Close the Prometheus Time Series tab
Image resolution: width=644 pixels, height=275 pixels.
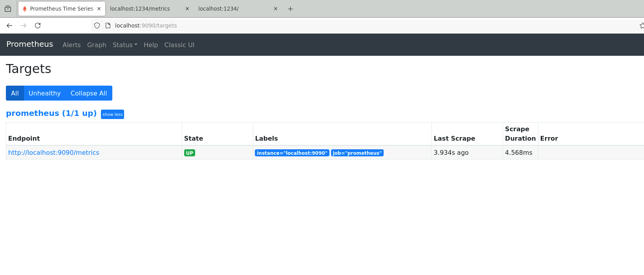pos(99,9)
